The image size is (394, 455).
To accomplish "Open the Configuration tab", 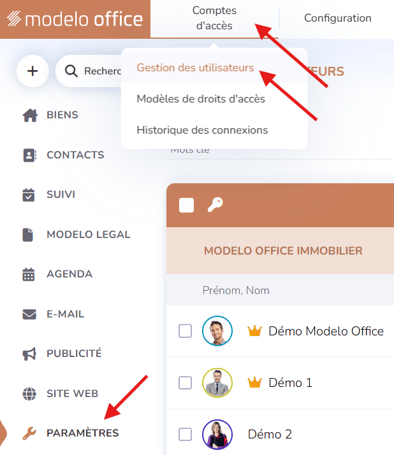I will point(337,18).
